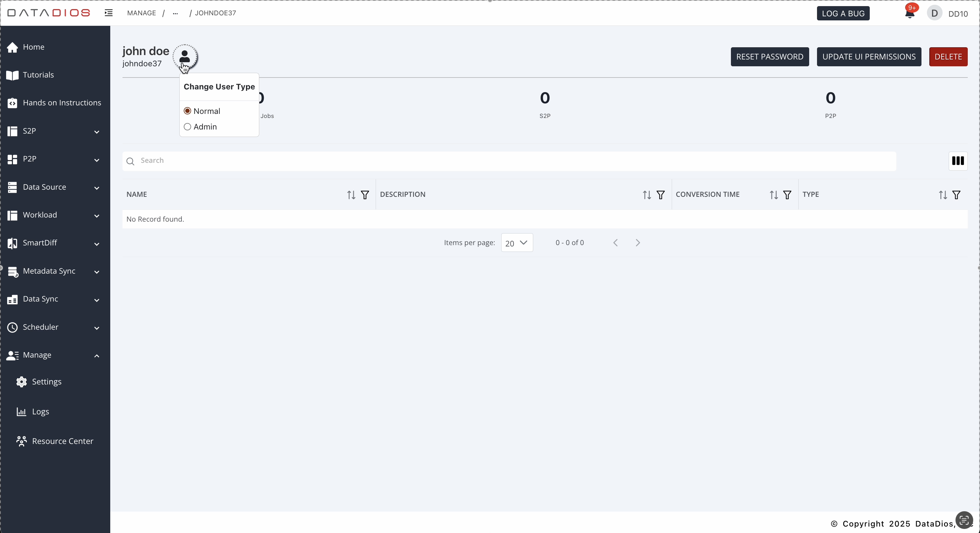Go to Logs page
The image size is (980, 533).
pyautogui.click(x=40, y=412)
